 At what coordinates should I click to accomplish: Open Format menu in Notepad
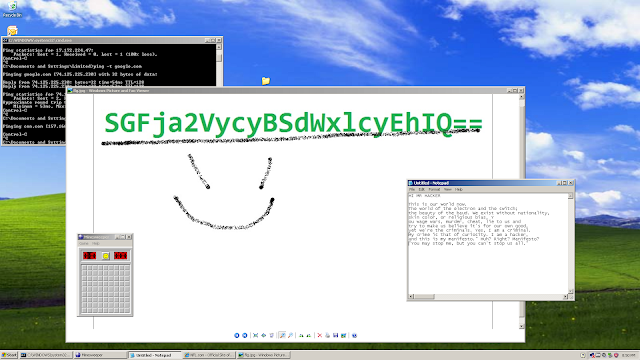[434, 189]
